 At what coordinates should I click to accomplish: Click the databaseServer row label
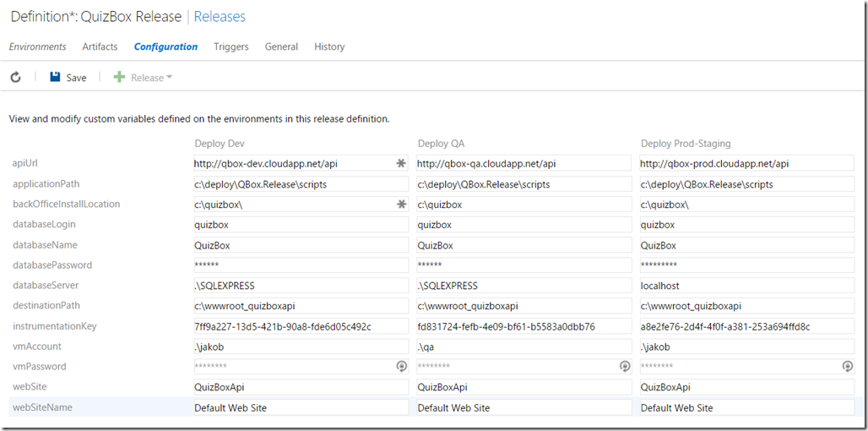(x=46, y=286)
